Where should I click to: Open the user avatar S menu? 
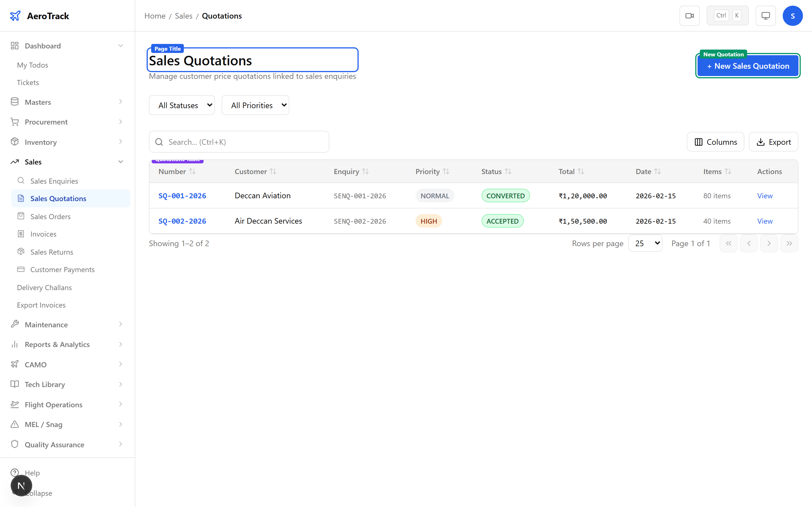point(792,16)
